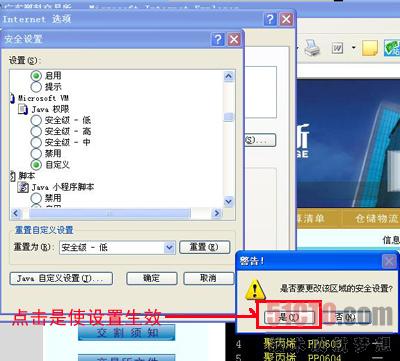Viewport: 400px width, 361px height.
Task: Select the 启用 radio button at list top
Action: (36, 76)
